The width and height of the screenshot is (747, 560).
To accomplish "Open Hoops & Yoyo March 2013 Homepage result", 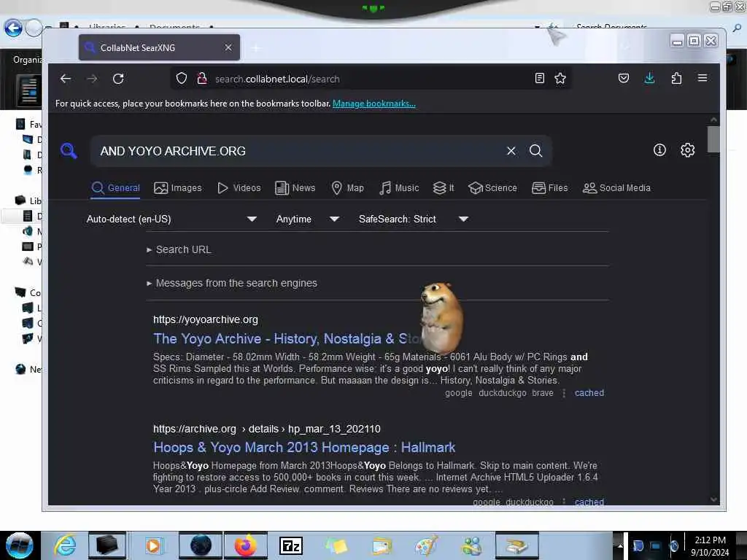I will [304, 448].
